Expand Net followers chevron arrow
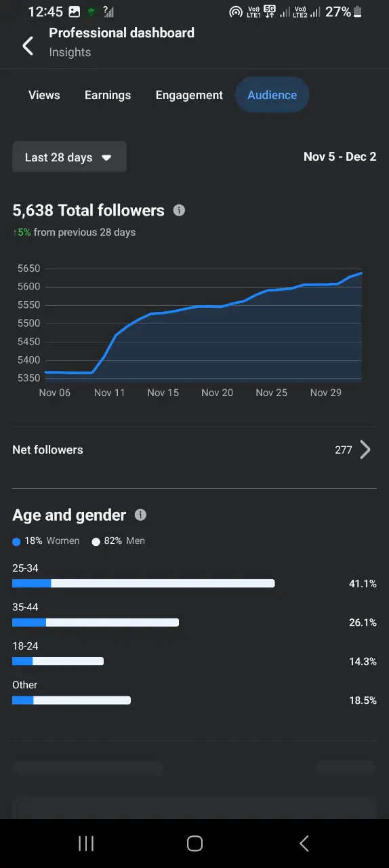Image resolution: width=389 pixels, height=868 pixels. pos(365,450)
